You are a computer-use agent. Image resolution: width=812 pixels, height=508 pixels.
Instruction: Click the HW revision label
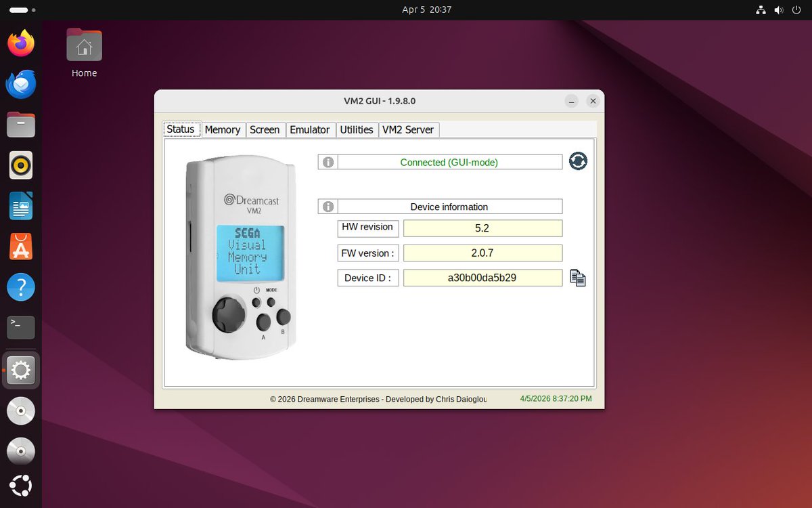[367, 228]
